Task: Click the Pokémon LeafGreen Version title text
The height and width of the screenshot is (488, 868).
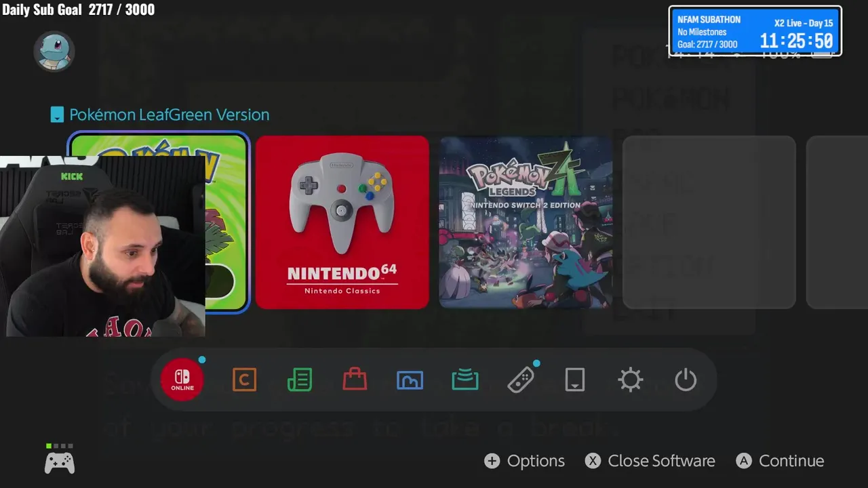Action: coord(169,115)
